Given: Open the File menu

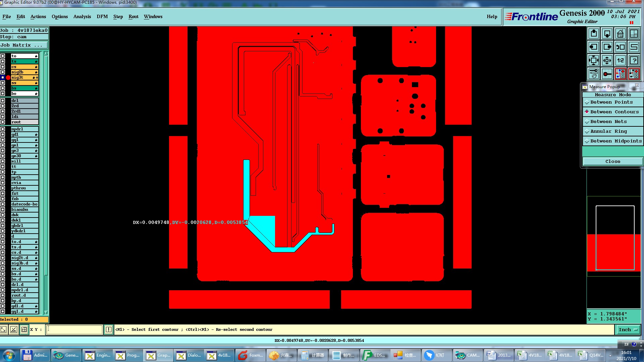Looking at the screenshot, I should click(x=7, y=17).
